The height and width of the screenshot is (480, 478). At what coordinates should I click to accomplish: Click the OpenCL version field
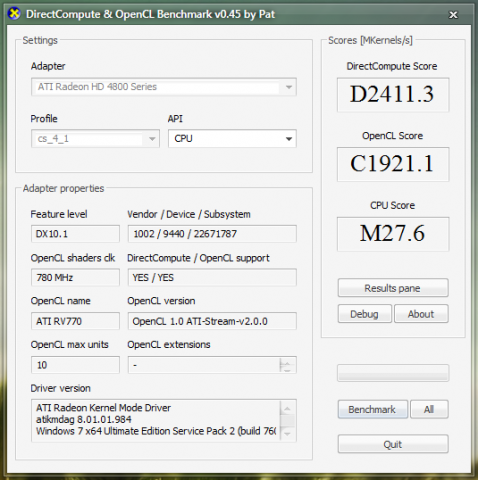212,321
